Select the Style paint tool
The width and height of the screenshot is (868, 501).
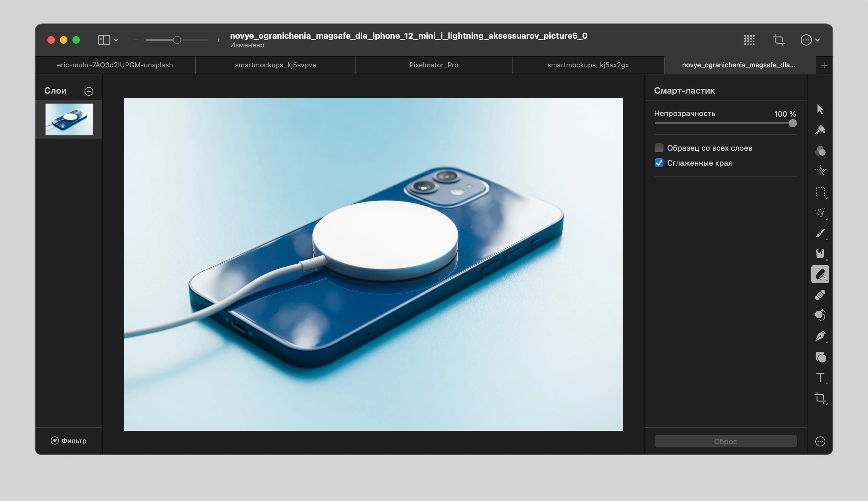820,130
